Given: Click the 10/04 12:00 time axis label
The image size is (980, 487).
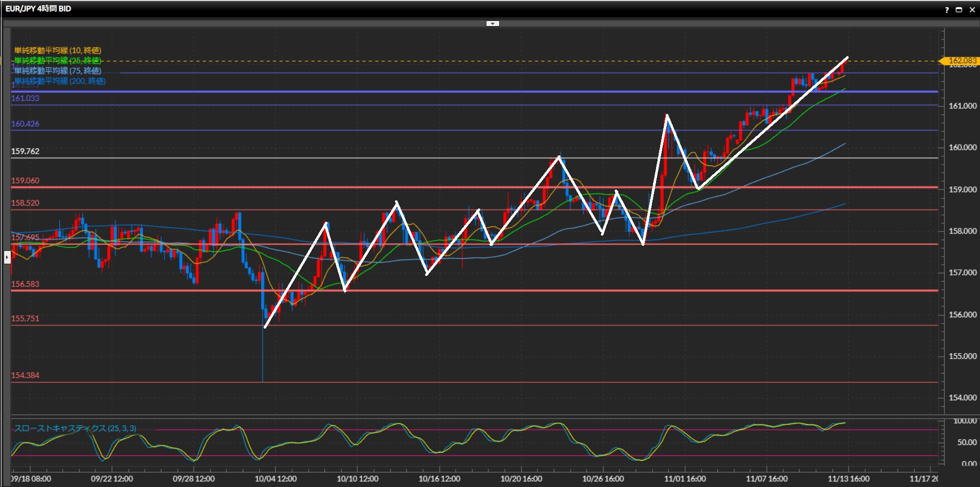Looking at the screenshot, I should coord(275,479).
